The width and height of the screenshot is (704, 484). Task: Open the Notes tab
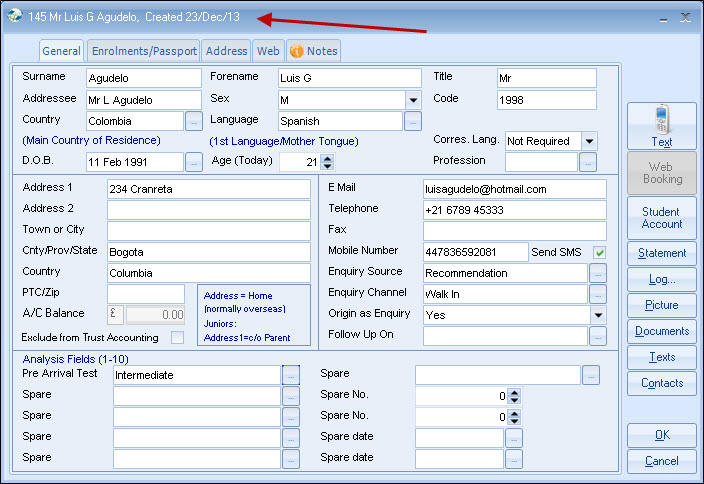click(x=313, y=51)
